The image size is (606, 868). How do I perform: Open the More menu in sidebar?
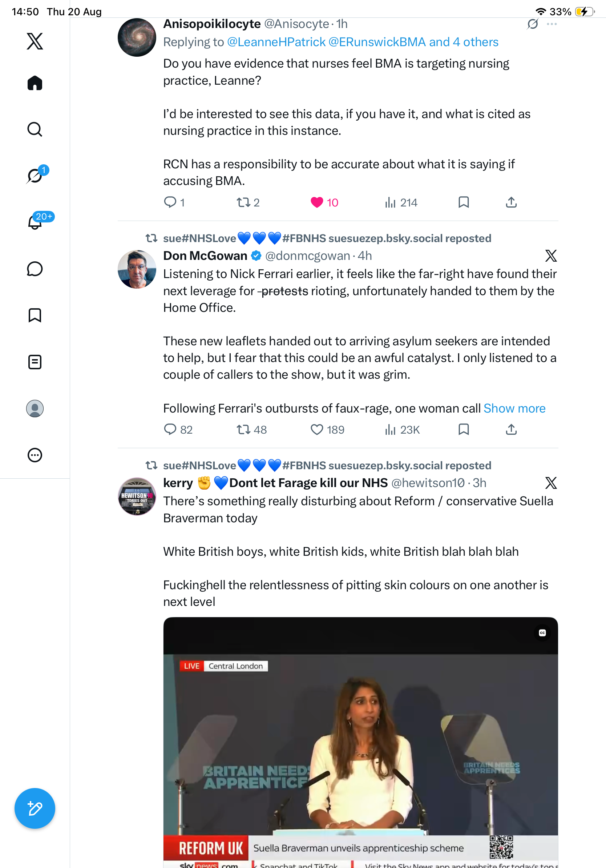coord(35,455)
